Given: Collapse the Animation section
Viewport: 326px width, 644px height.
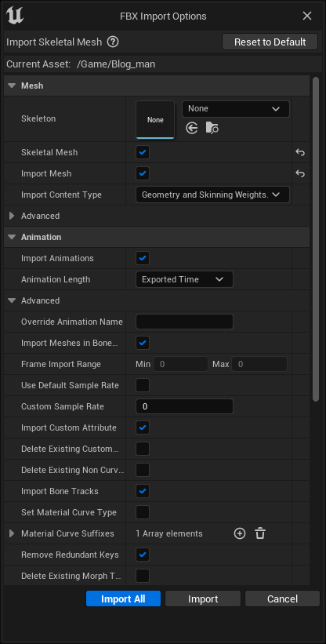Looking at the screenshot, I should (x=13, y=237).
